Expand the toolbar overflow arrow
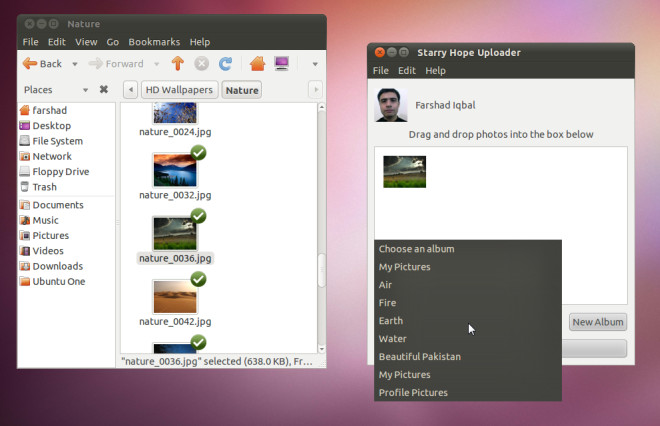Viewport: 660px width, 426px height. coord(315,64)
